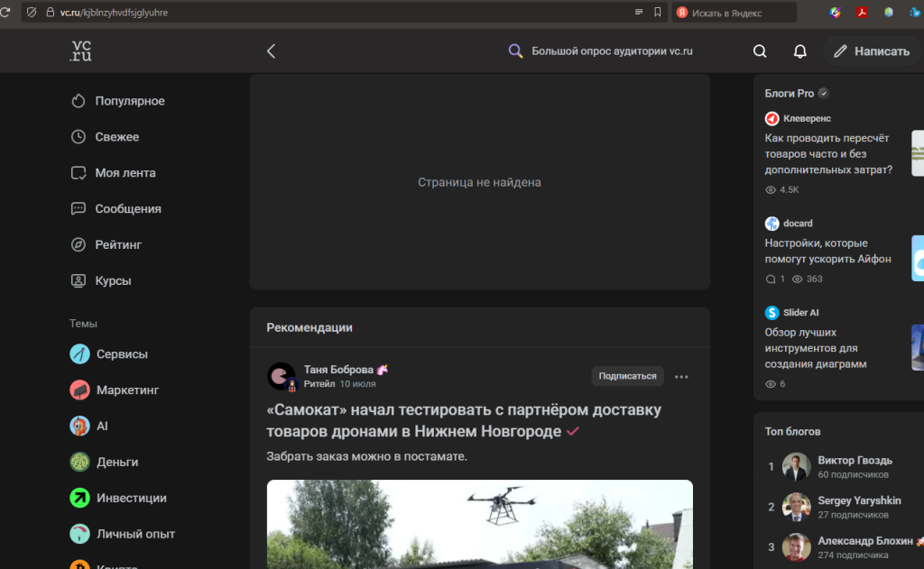924x569 pixels.
Task: Open the Личный опыт theme link
Action: 135,534
